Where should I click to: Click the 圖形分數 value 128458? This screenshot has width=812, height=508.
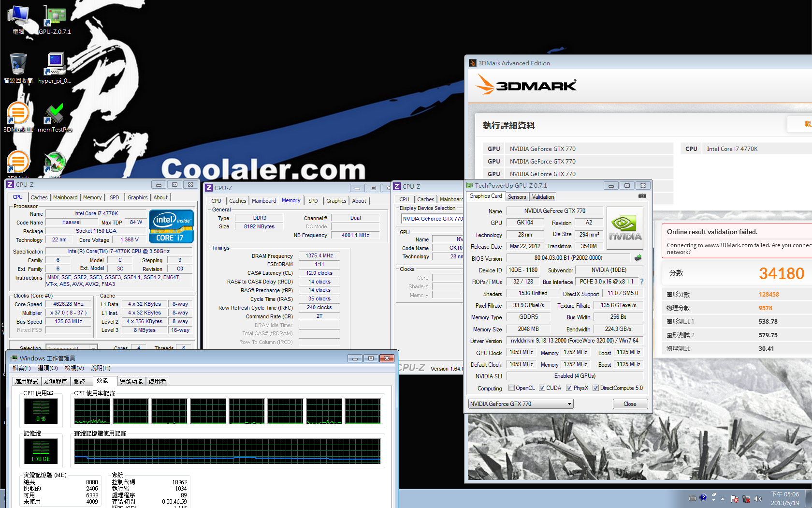[x=768, y=295]
